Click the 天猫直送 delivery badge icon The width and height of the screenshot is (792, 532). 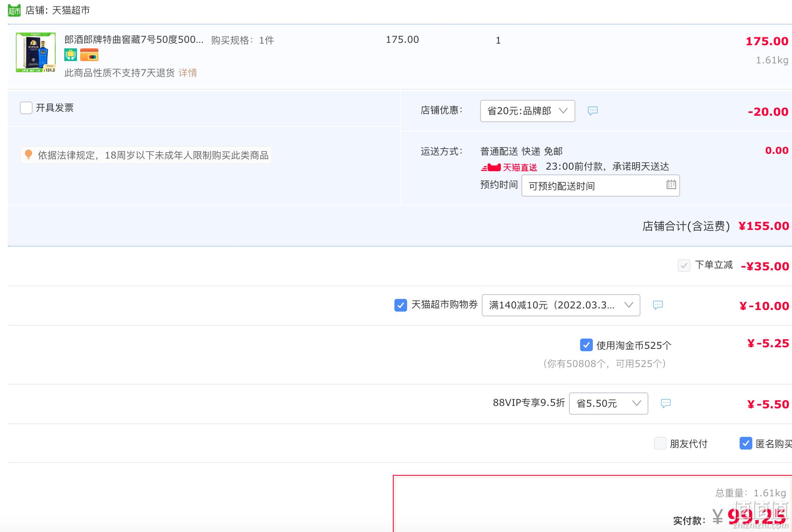coord(509,167)
